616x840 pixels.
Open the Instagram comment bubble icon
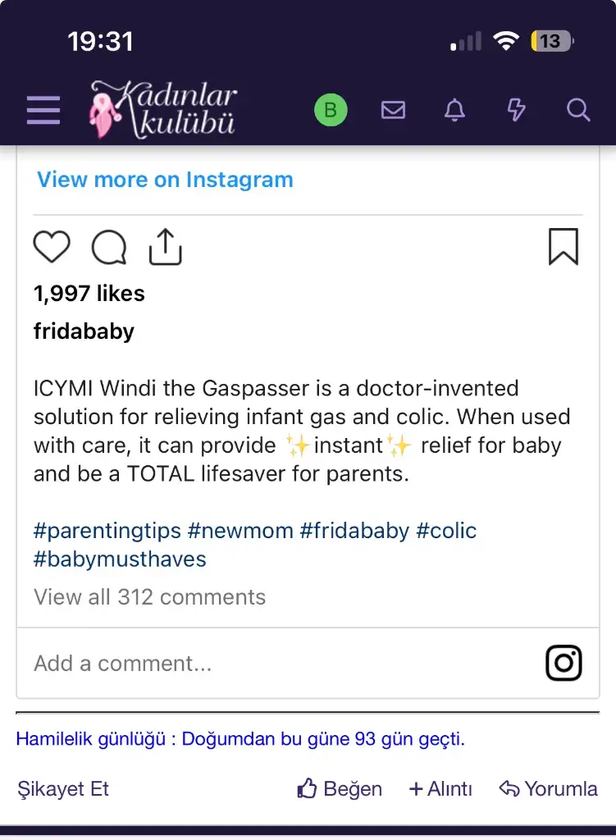coord(109,247)
